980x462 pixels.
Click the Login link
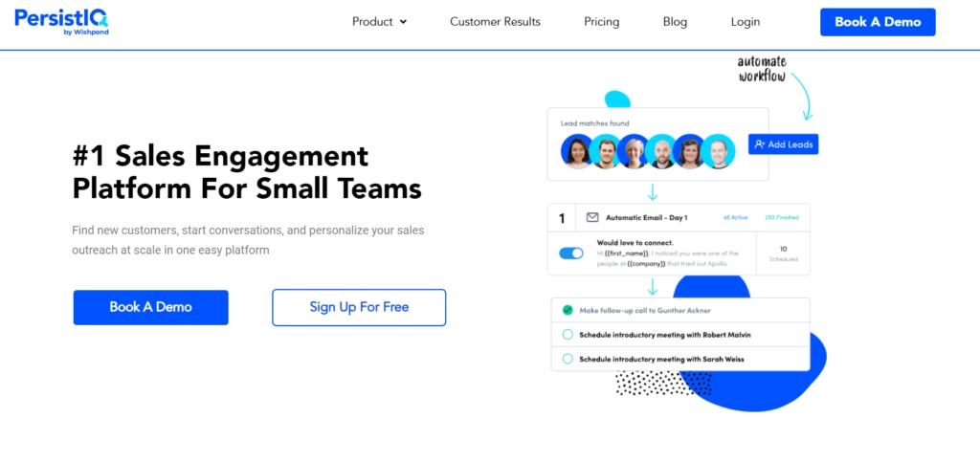click(746, 22)
